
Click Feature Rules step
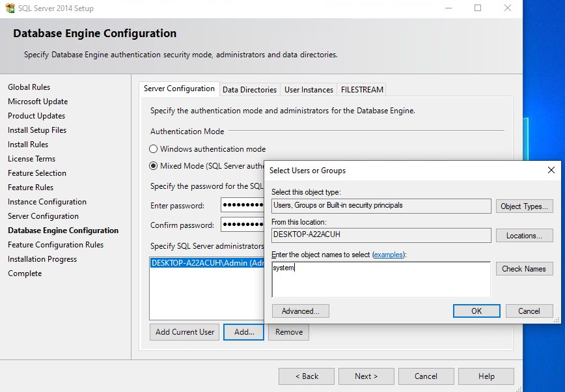(31, 188)
